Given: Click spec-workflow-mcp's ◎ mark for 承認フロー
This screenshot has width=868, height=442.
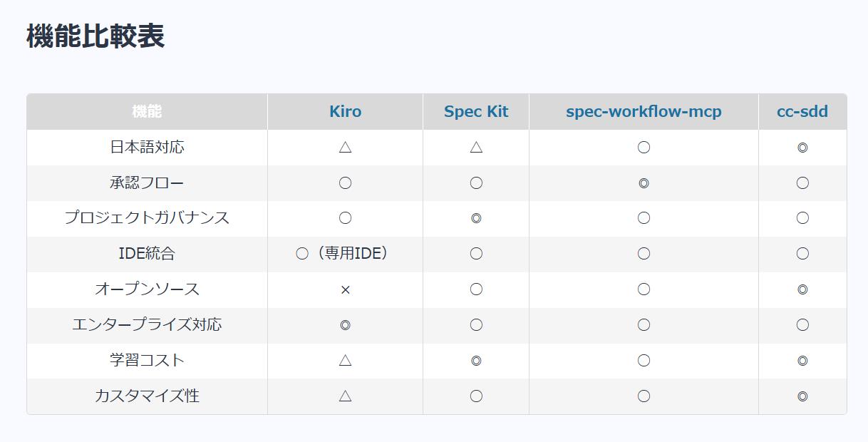Looking at the screenshot, I should (644, 183).
